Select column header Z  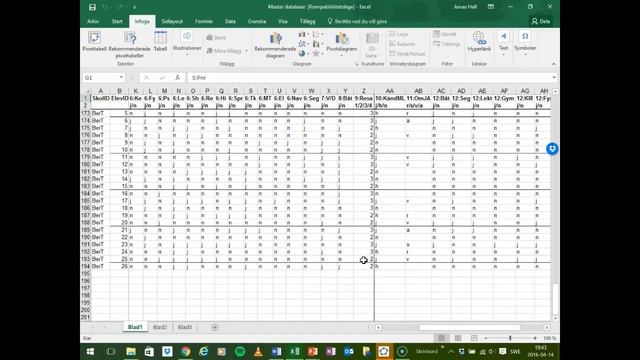[363, 91]
